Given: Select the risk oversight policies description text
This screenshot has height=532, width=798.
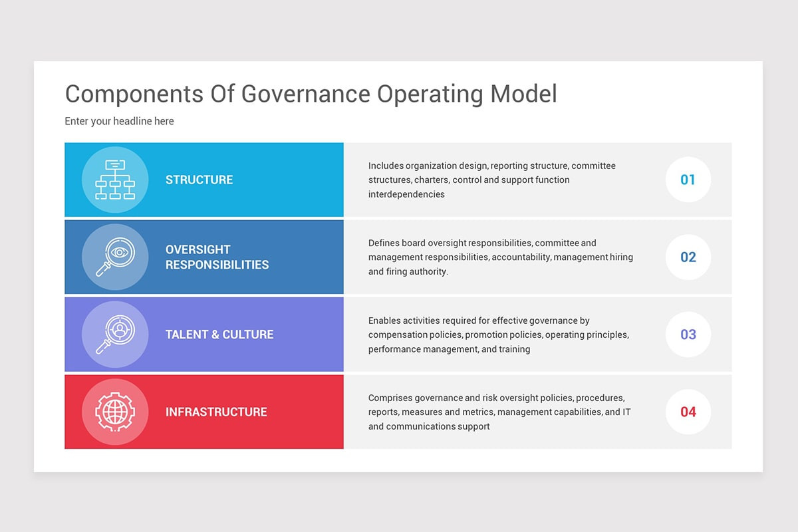Looking at the screenshot, I should pyautogui.click(x=499, y=412).
